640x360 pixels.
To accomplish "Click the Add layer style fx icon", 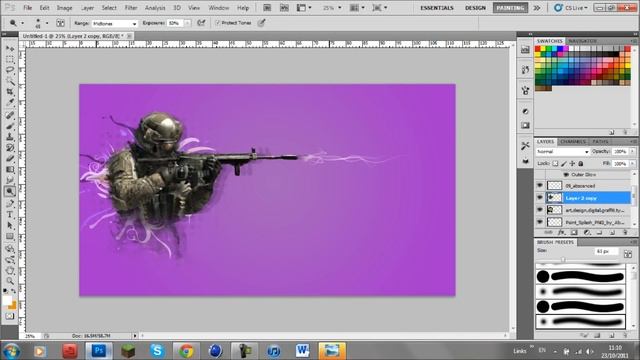I will click(561, 232).
